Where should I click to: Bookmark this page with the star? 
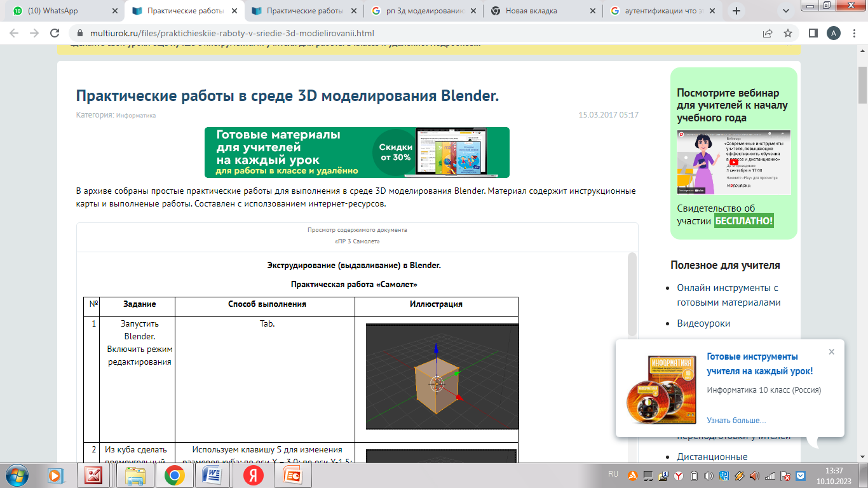pyautogui.click(x=788, y=33)
